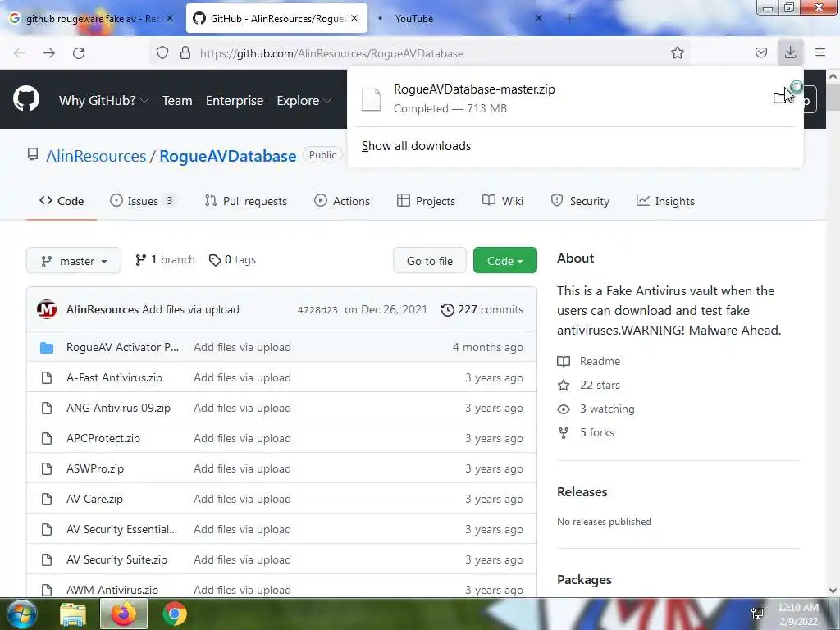
Task: Open the Actions tab
Action: click(342, 201)
